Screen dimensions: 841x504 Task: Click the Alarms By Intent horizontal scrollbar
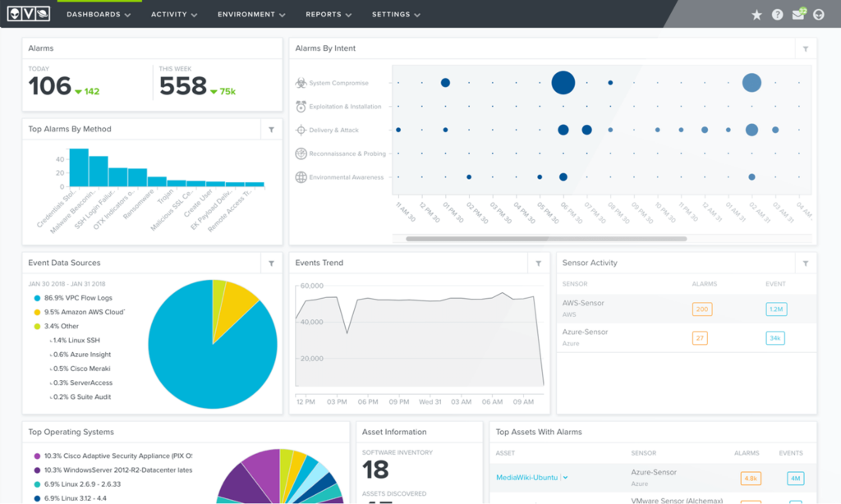pos(546,239)
